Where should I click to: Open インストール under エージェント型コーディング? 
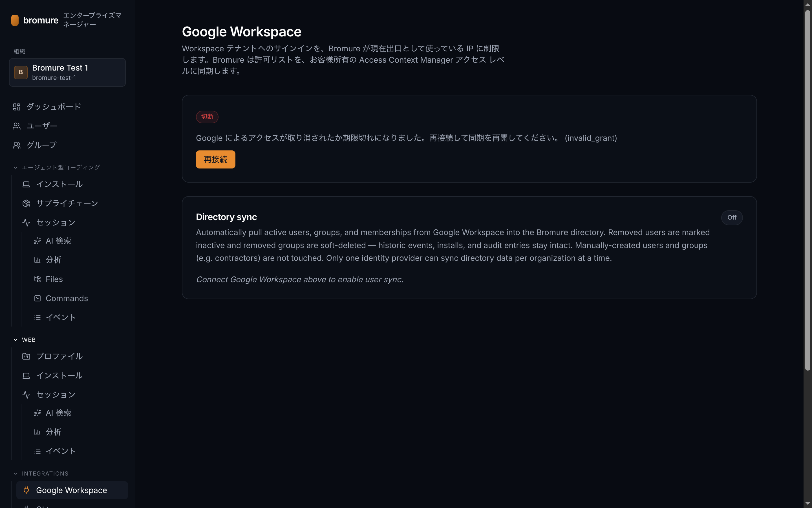(x=72, y=184)
